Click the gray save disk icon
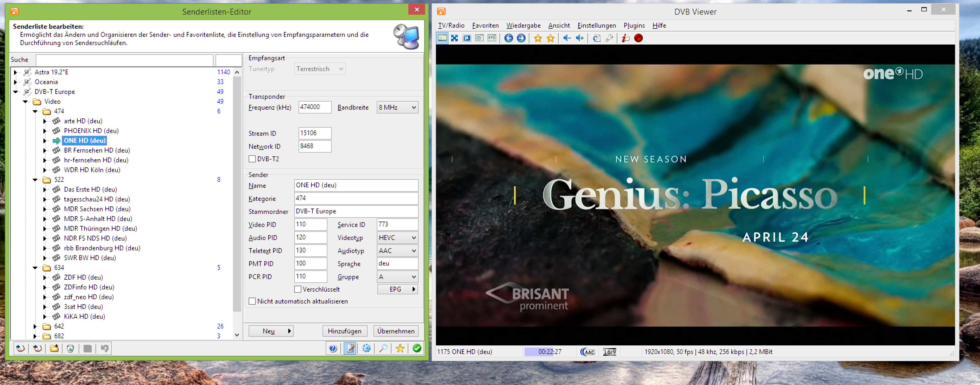Image resolution: width=980 pixels, height=385 pixels. coord(87,348)
